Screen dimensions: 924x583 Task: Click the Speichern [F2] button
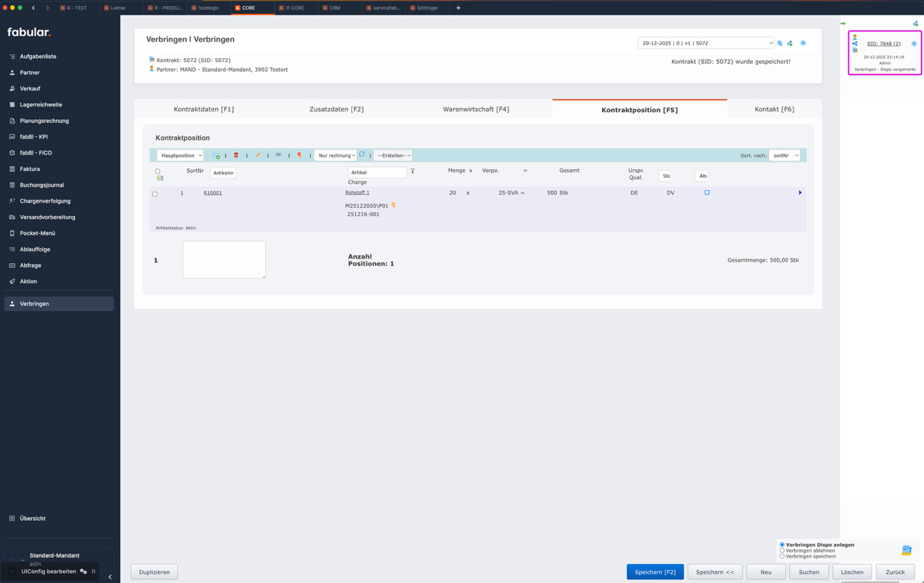click(655, 572)
